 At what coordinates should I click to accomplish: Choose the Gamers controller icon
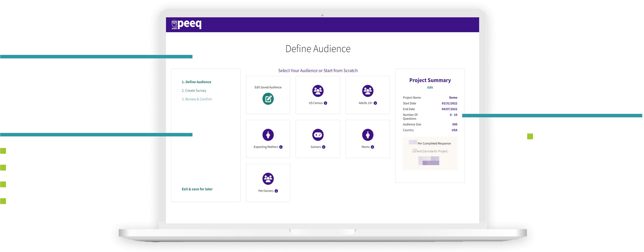click(x=318, y=135)
